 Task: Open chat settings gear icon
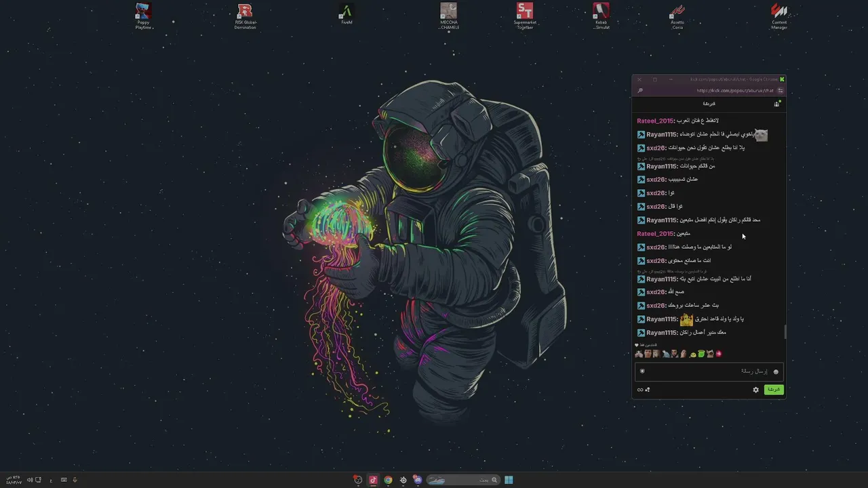756,390
